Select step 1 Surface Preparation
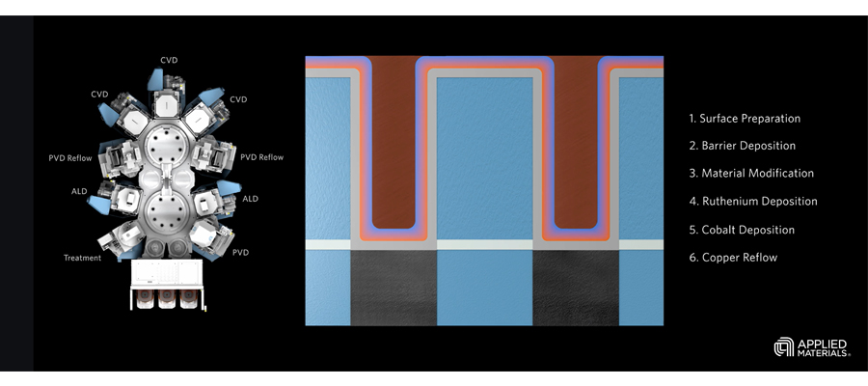Image resolution: width=868 pixels, height=386 pixels. [x=744, y=119]
